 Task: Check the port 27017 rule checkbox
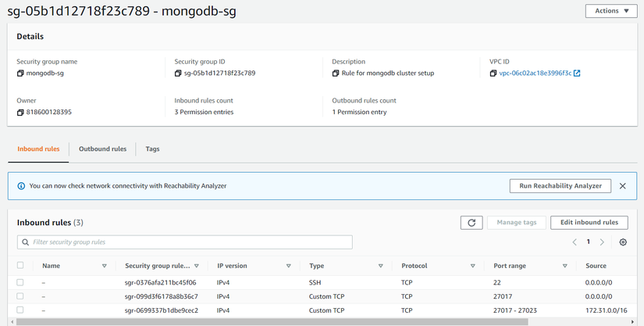tap(20, 297)
